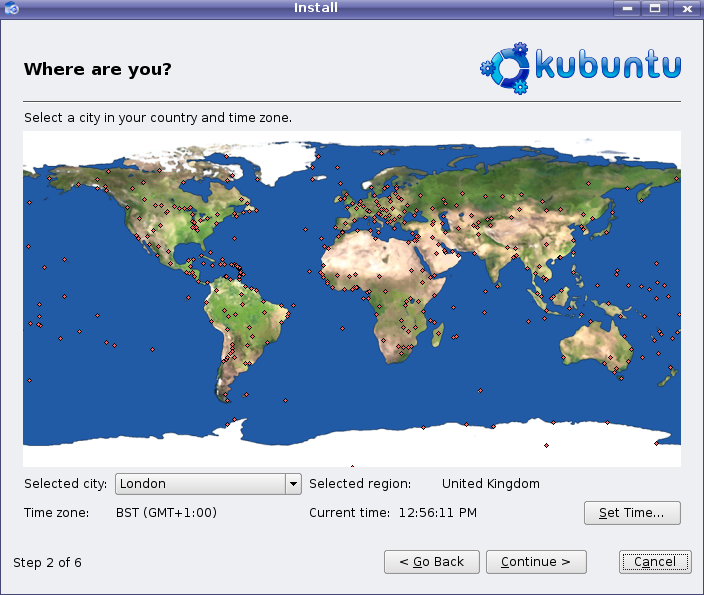This screenshot has width=704, height=595.
Task: Click the 'BST (GMT+1:00)' time zone value
Action: pyautogui.click(x=166, y=512)
